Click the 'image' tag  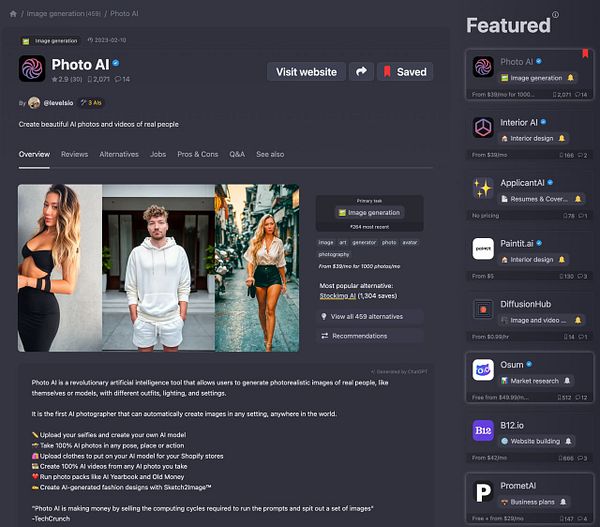pyautogui.click(x=326, y=243)
